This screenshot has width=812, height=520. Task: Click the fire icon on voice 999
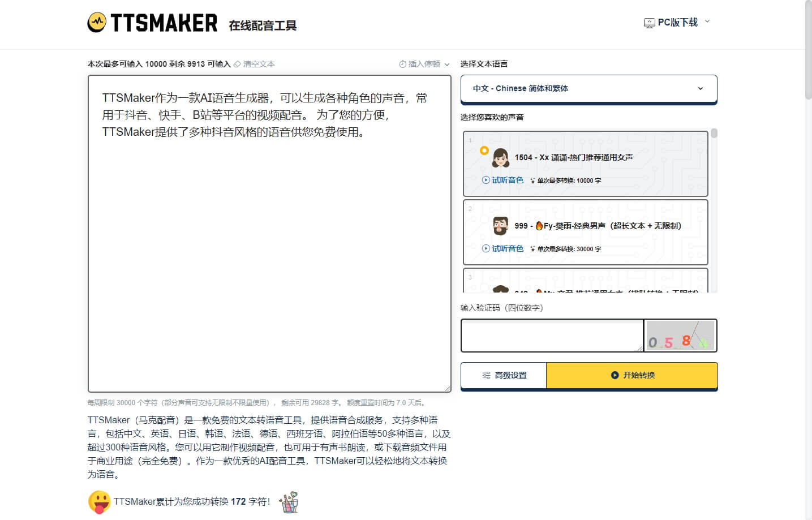pyautogui.click(x=539, y=225)
